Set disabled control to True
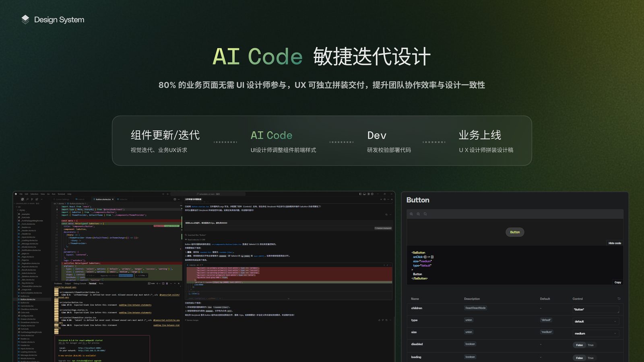Viewport: 644px width, 362px height. (x=590, y=345)
